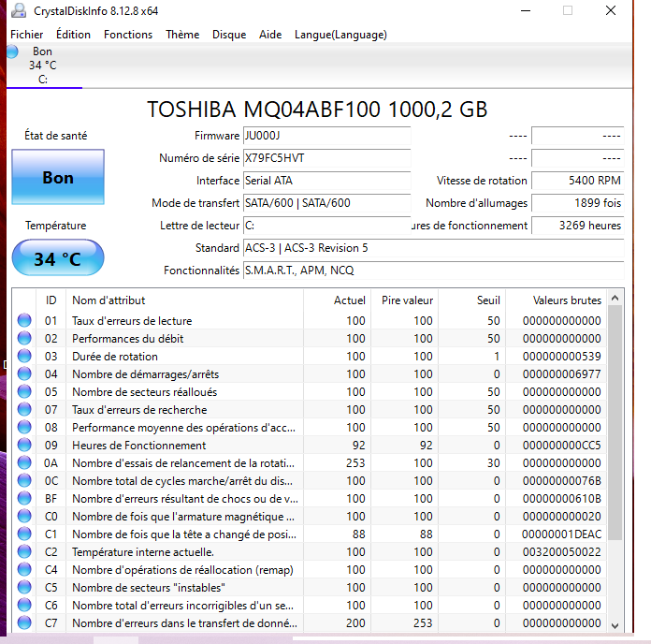The width and height of the screenshot is (651, 644).
Task: Click the Seuil column header
Action: tap(472, 300)
